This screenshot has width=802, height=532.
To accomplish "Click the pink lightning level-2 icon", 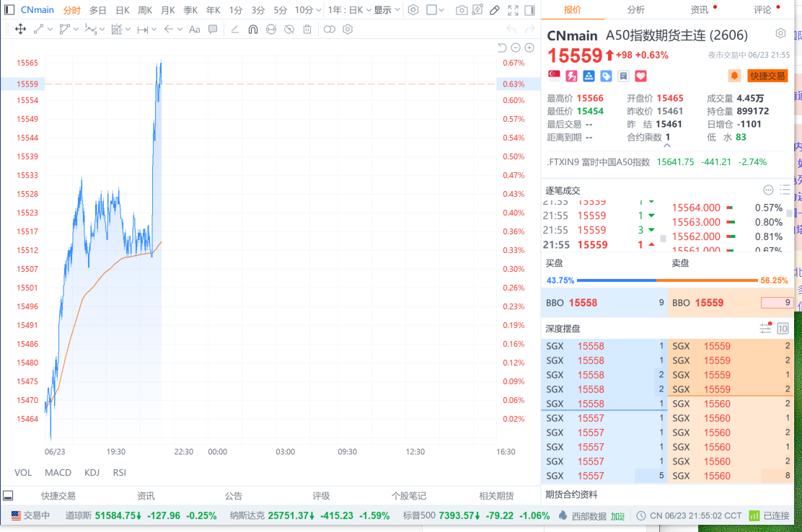I will point(571,76).
